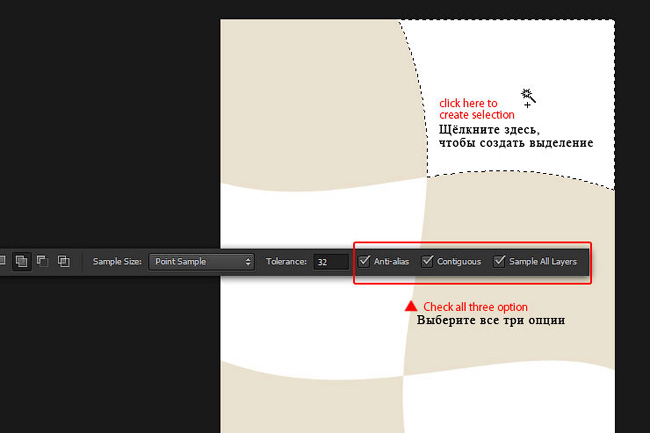The height and width of the screenshot is (433, 650).
Task: Click the Tolerance value field showing 32
Action: (x=331, y=262)
